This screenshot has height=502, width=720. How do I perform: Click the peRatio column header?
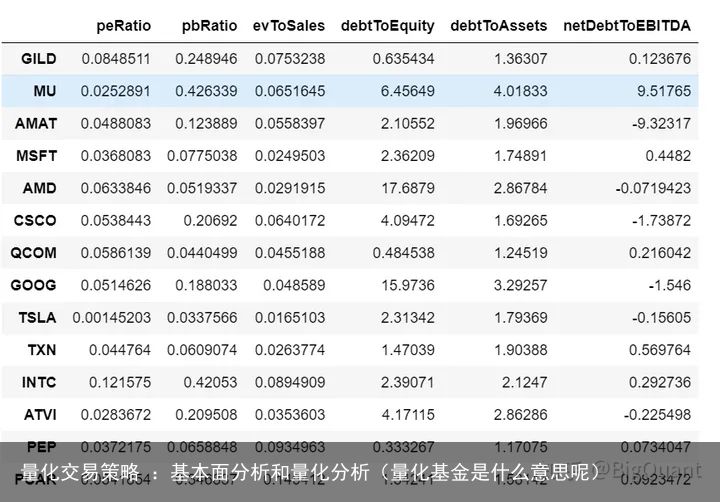click(124, 26)
